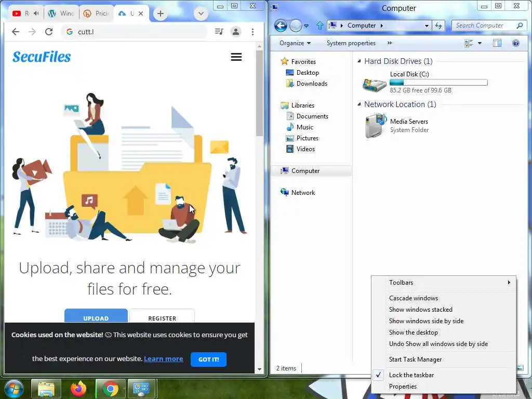
Task: Open the Chrome three-dot menu
Action: click(252, 32)
